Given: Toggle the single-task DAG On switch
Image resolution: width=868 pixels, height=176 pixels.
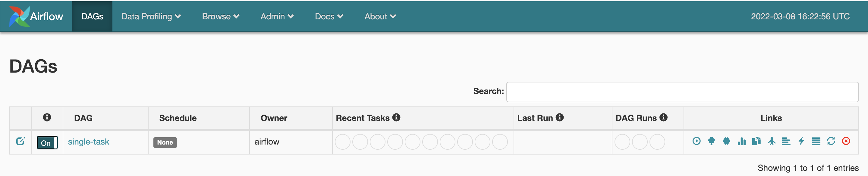Looking at the screenshot, I should click(x=47, y=142).
